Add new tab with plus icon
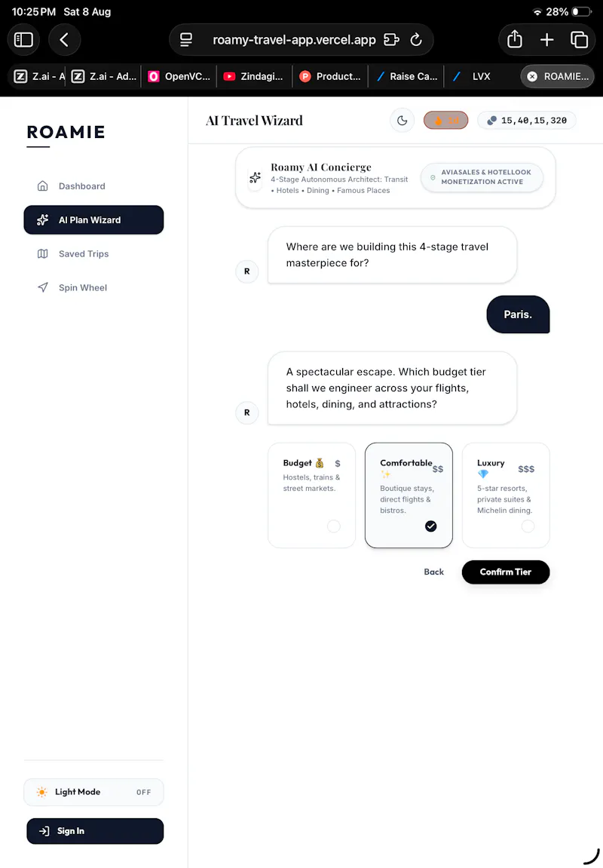The height and width of the screenshot is (868, 603). (x=546, y=40)
